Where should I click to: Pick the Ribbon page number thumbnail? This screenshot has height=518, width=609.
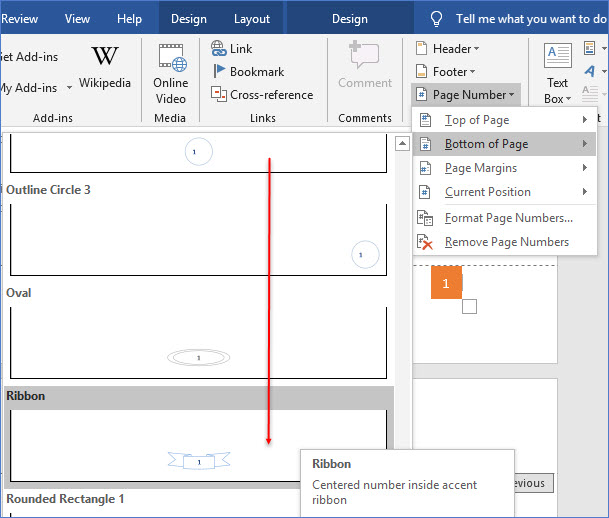click(x=198, y=443)
